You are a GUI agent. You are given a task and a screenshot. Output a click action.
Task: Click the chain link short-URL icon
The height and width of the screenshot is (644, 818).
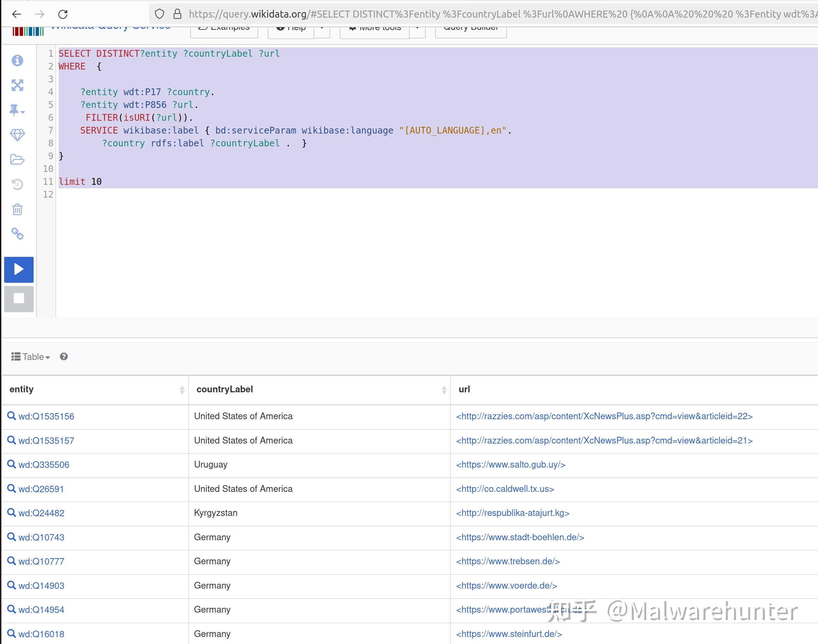coord(17,234)
